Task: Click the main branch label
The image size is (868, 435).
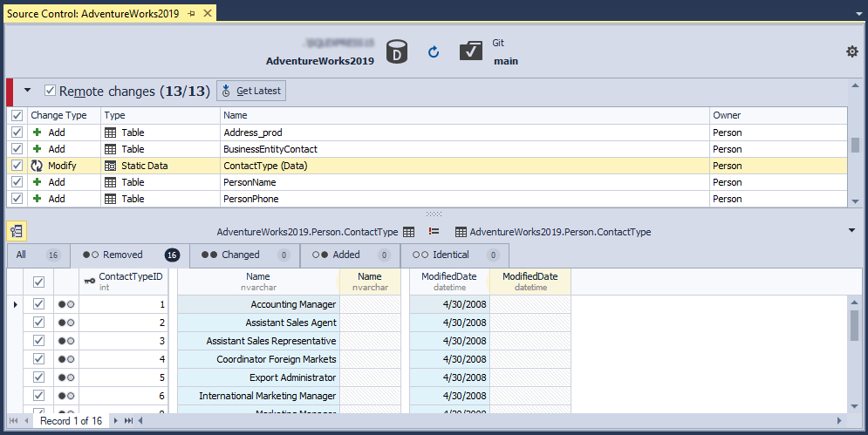Action: tap(506, 61)
